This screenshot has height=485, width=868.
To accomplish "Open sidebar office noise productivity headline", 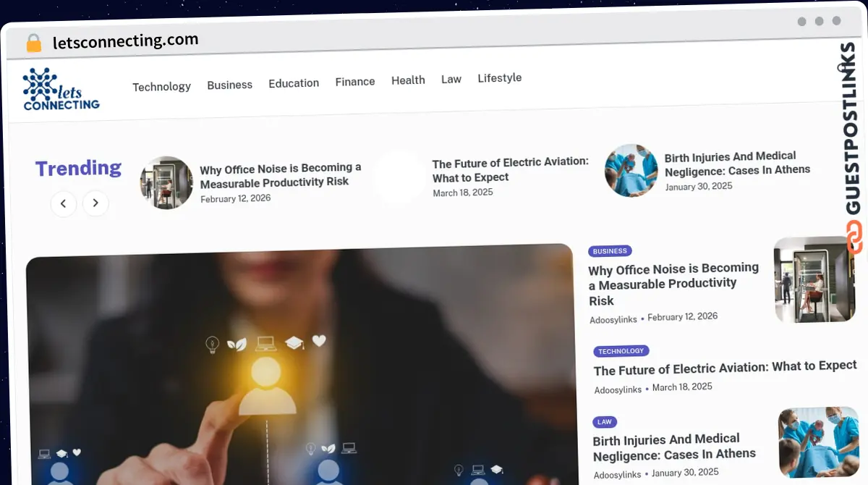I will pos(673,284).
